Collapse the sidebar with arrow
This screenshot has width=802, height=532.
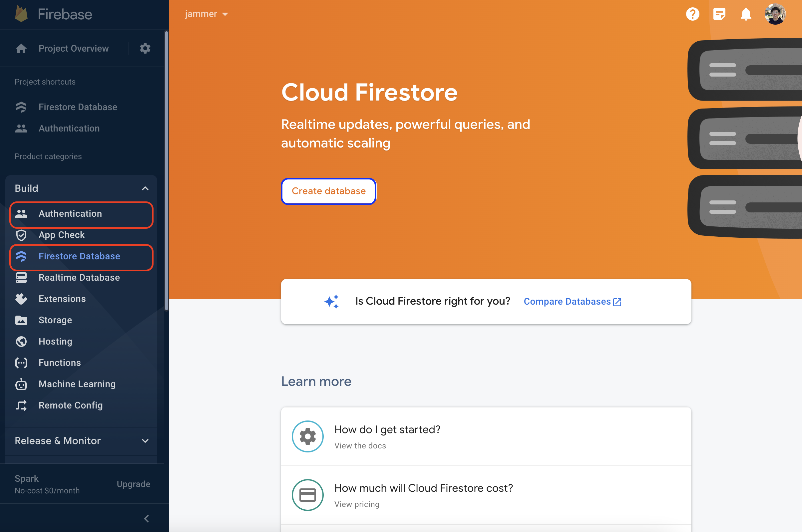(146, 518)
